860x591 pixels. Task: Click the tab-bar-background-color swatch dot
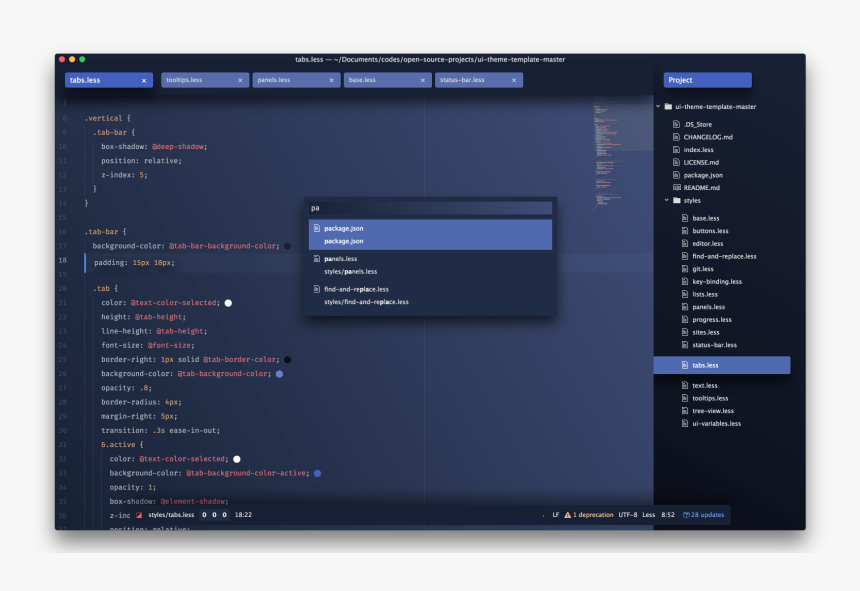[287, 246]
